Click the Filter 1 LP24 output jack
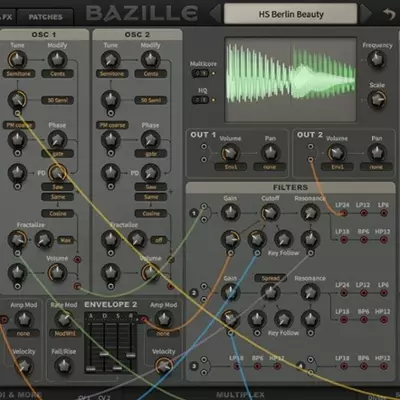The width and height of the screenshot is (400, 400). (343, 213)
